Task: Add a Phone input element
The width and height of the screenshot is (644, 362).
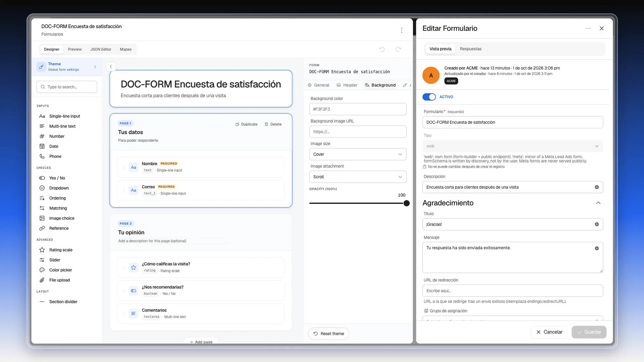Action: tap(55, 156)
